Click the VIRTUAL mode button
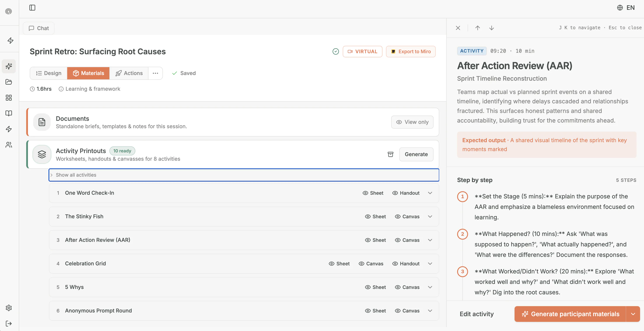Image resolution: width=644 pixels, height=331 pixels. pos(362,51)
